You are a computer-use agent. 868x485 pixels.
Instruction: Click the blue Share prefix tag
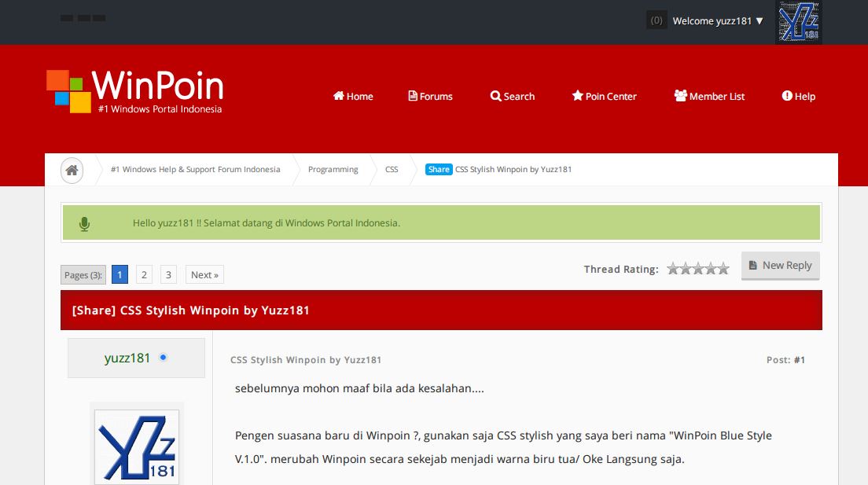439,170
